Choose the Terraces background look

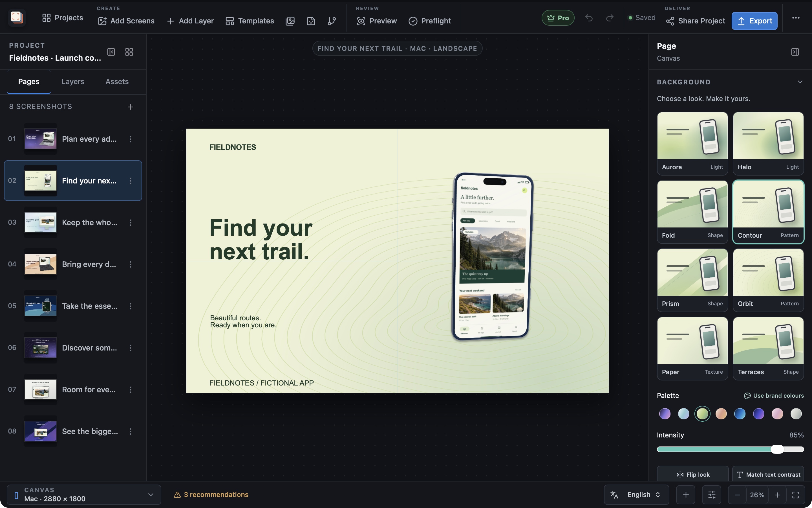(768, 349)
